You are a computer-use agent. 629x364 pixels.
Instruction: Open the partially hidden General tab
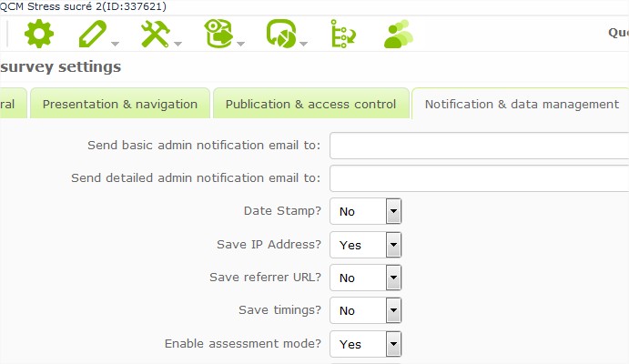(11, 104)
